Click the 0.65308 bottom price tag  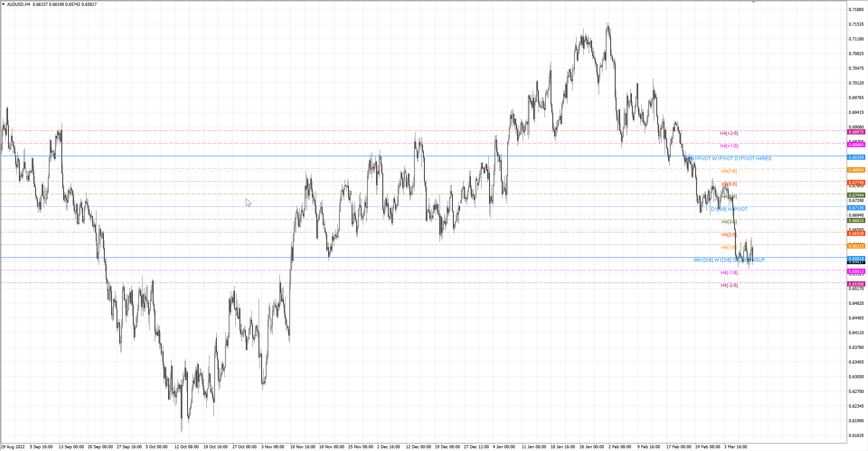click(856, 284)
